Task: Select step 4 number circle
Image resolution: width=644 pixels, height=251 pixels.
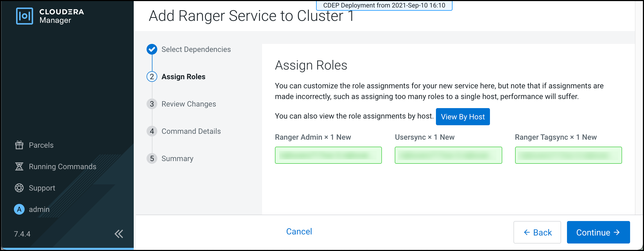Action: pyautogui.click(x=152, y=131)
